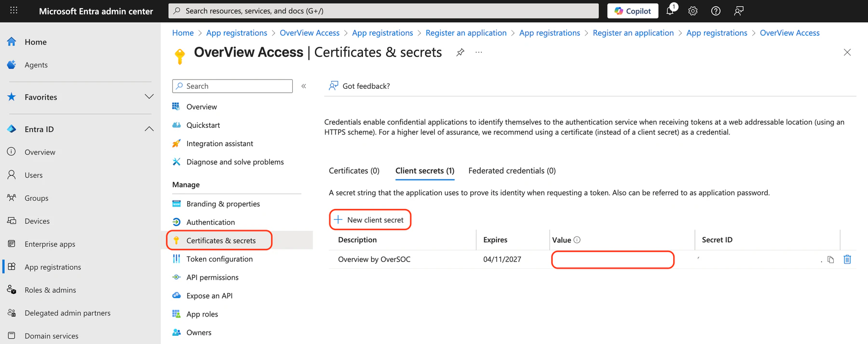Close the Certificates & secrets blade
Screen dimensions: 868x344
(847, 52)
